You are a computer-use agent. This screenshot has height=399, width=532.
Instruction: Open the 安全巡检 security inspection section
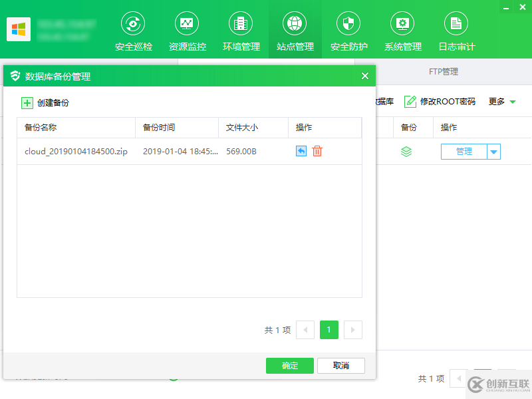point(134,31)
